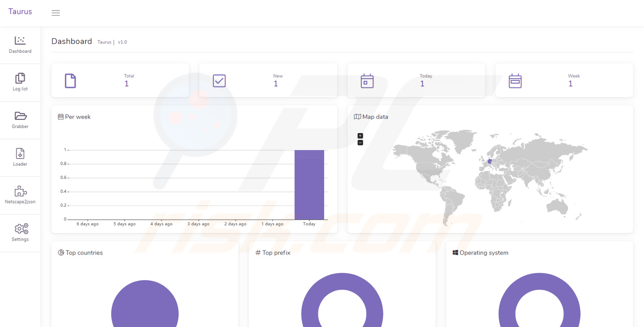
Task: Click the Today bar in chart
Action: (x=309, y=185)
